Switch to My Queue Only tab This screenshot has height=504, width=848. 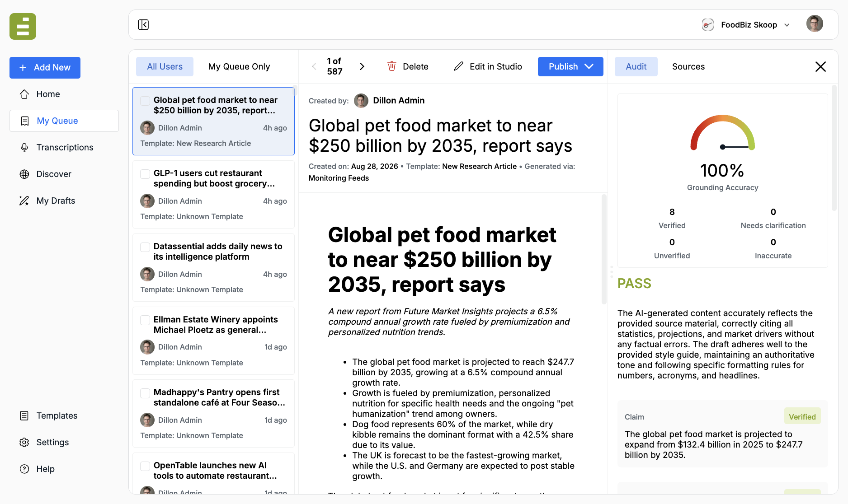pos(239,66)
